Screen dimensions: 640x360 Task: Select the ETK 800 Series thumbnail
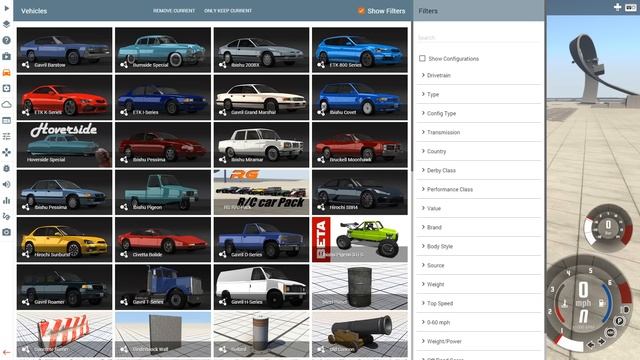pos(360,50)
